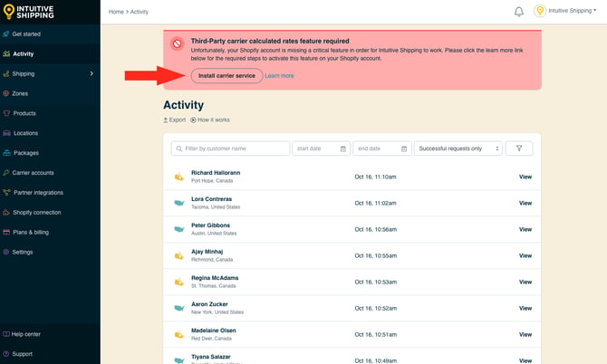Click Canada icon for Regina McAdams
607x364 pixels.
(178, 282)
